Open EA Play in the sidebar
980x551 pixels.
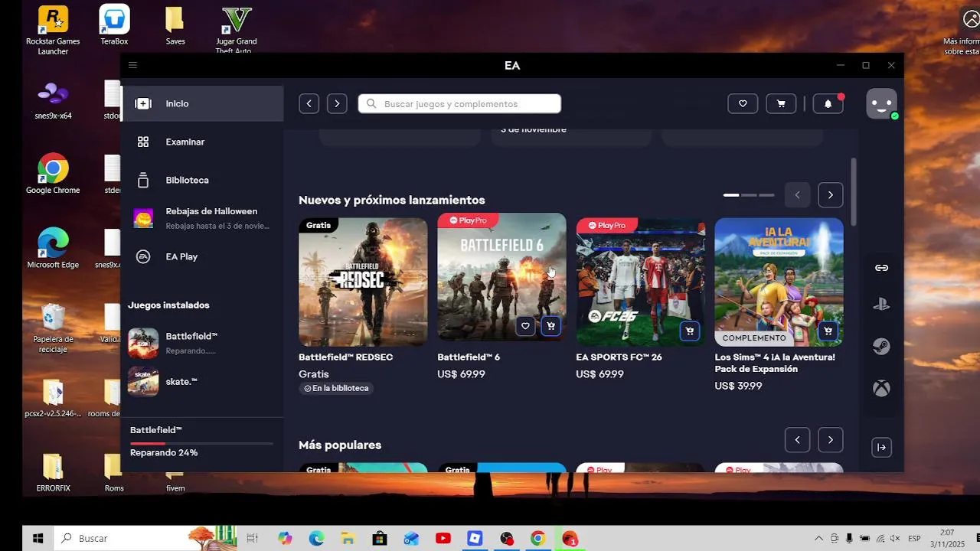pos(203,256)
